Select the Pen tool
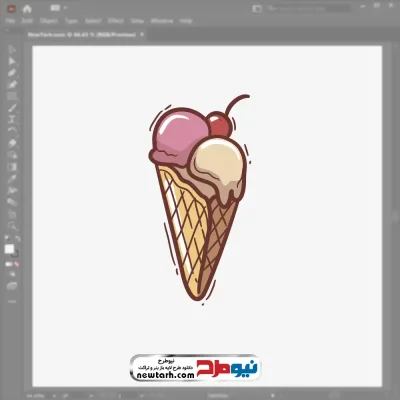Image resolution: width=400 pixels, height=400 pixels. pyautogui.click(x=12, y=73)
